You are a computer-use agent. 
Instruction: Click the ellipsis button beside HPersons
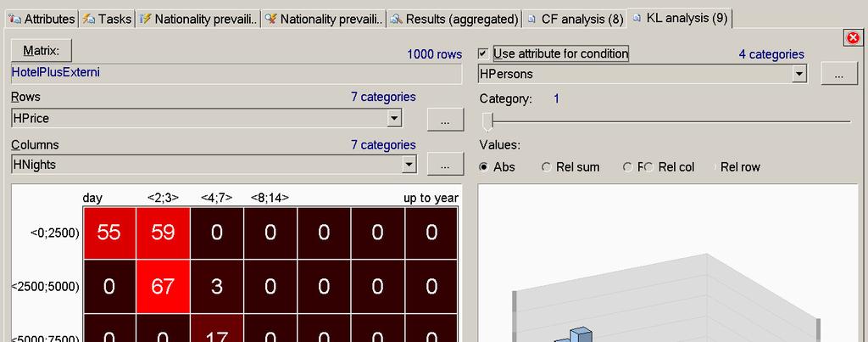click(838, 74)
